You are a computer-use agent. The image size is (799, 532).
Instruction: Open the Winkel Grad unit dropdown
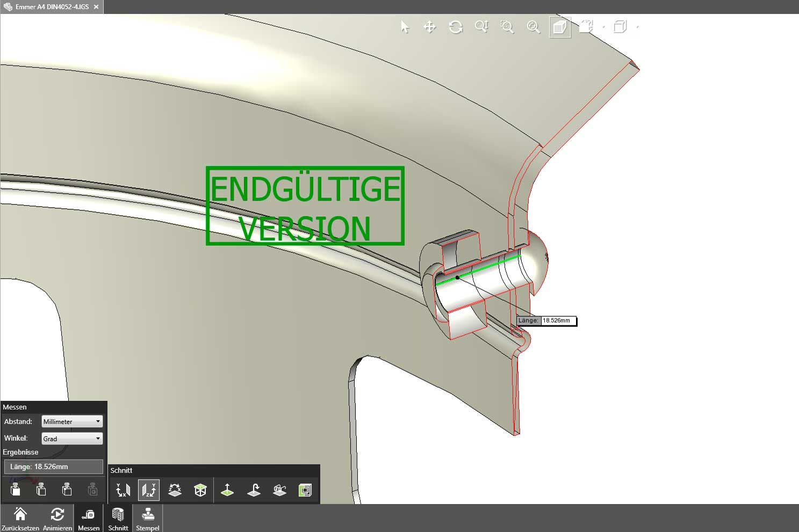72,439
